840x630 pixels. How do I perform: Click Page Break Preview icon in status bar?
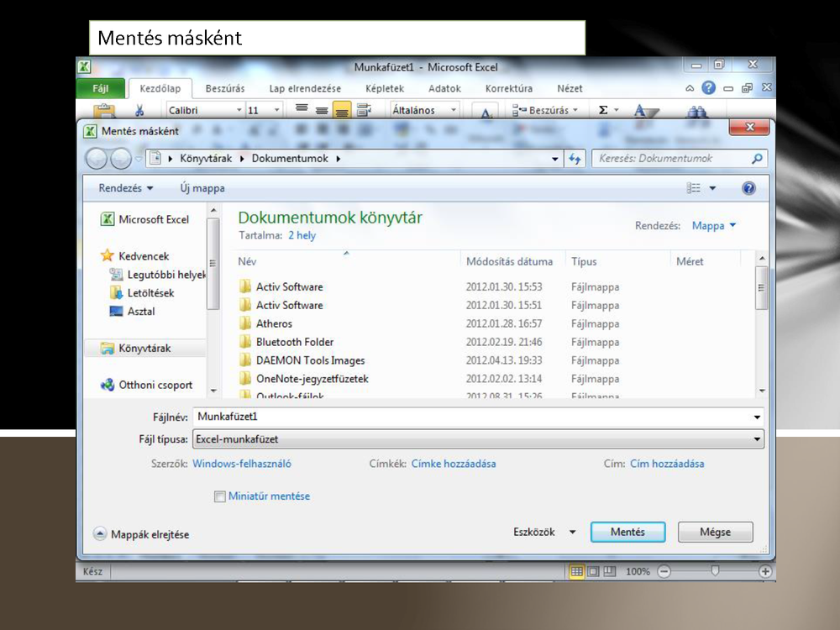[x=610, y=571]
